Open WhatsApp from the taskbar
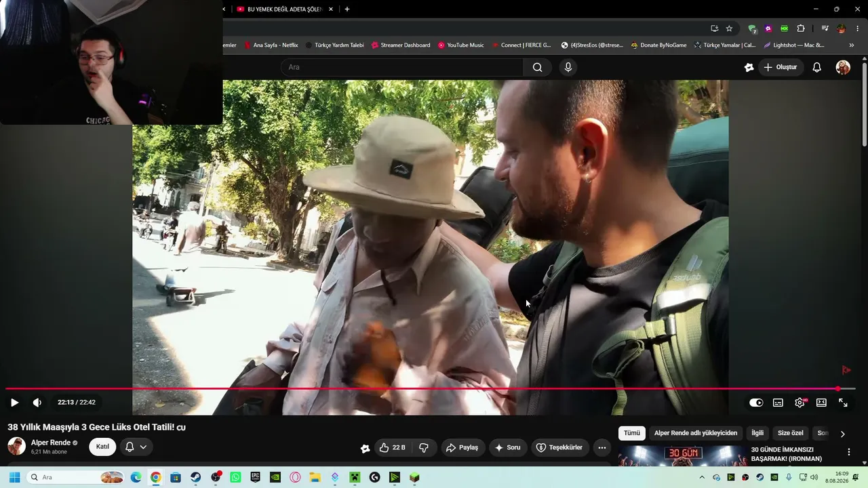This screenshot has height=488, width=868. pyautogui.click(x=235, y=477)
